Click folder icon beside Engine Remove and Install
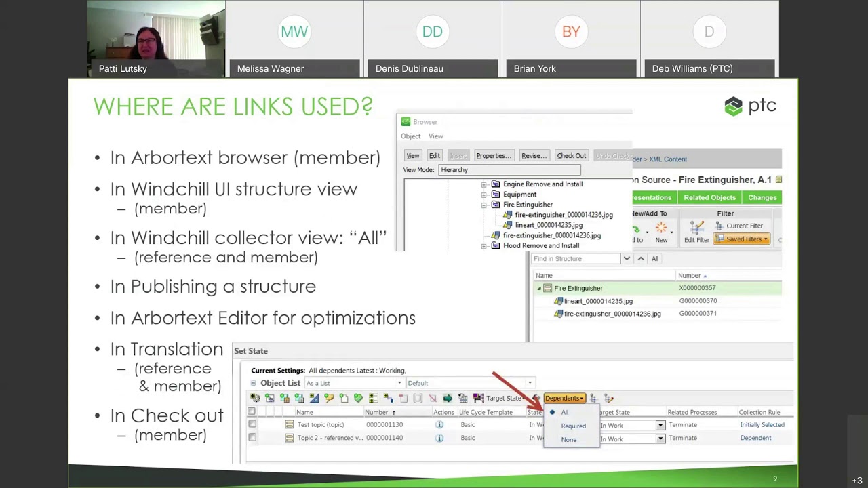This screenshot has height=488, width=868. (496, 184)
